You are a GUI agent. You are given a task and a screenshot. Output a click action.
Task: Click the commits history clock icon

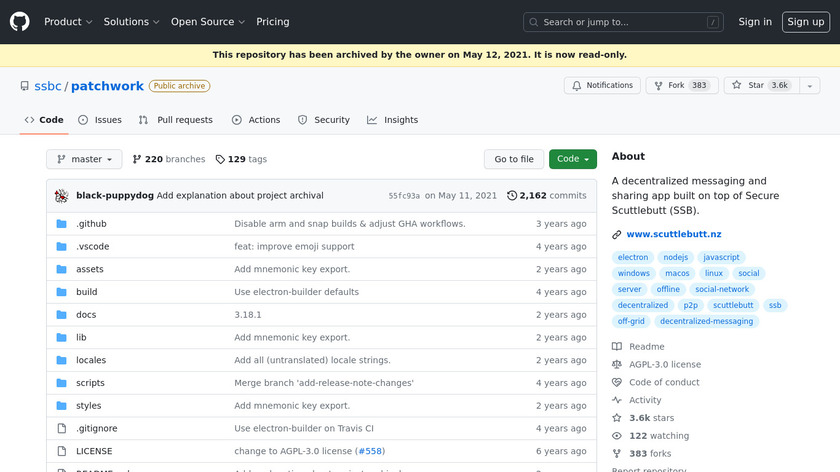point(512,196)
